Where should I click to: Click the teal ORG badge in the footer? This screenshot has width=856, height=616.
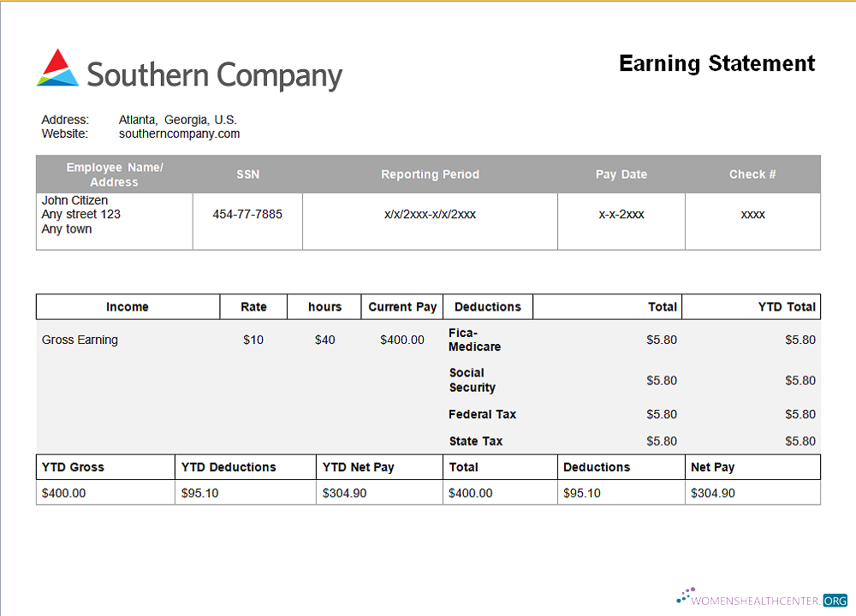[834, 601]
